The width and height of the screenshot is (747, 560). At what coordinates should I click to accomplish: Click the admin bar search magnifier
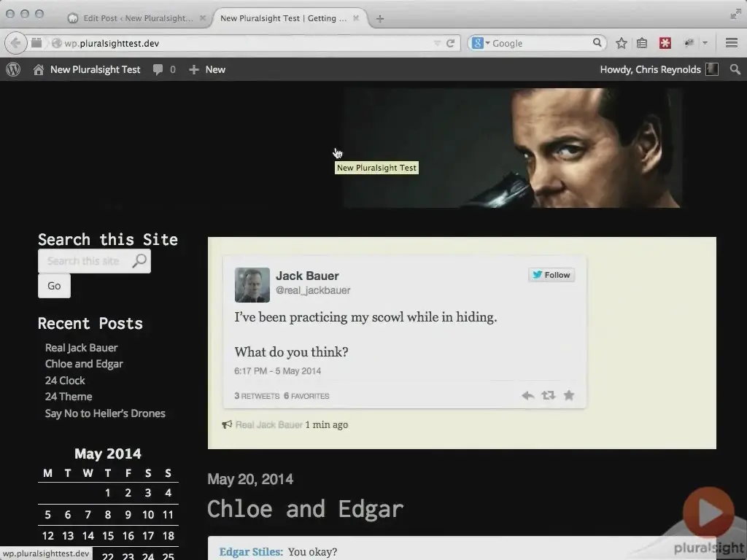coord(735,69)
